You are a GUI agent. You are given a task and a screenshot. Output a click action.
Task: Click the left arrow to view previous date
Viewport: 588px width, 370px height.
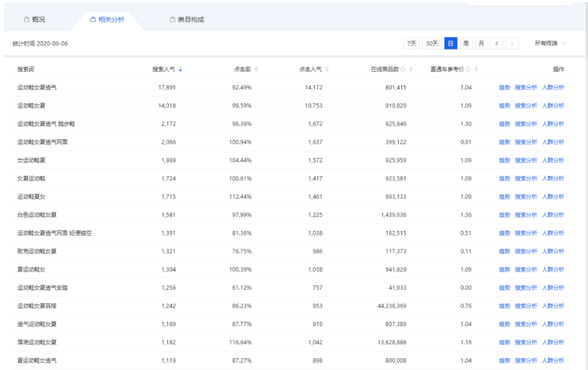(498, 42)
